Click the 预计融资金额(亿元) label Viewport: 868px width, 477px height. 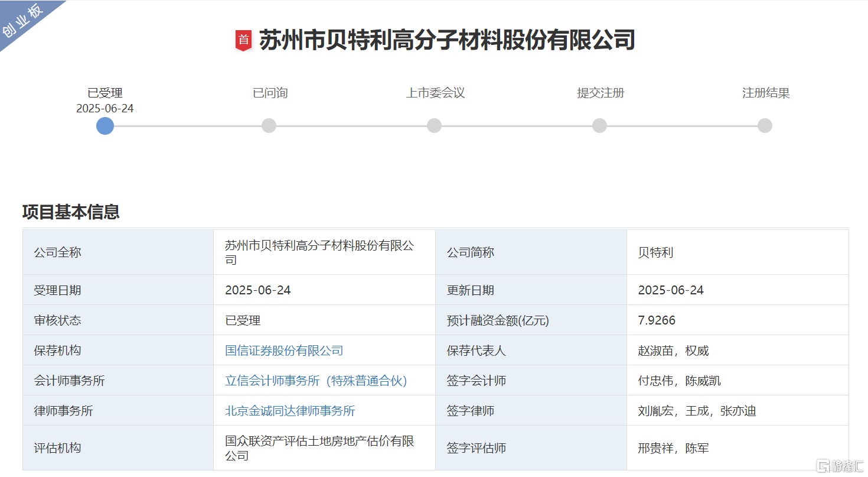(498, 320)
